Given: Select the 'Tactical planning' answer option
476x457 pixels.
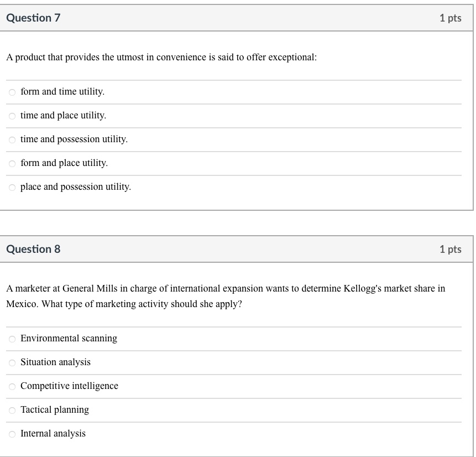Looking at the screenshot, I should point(54,410).
